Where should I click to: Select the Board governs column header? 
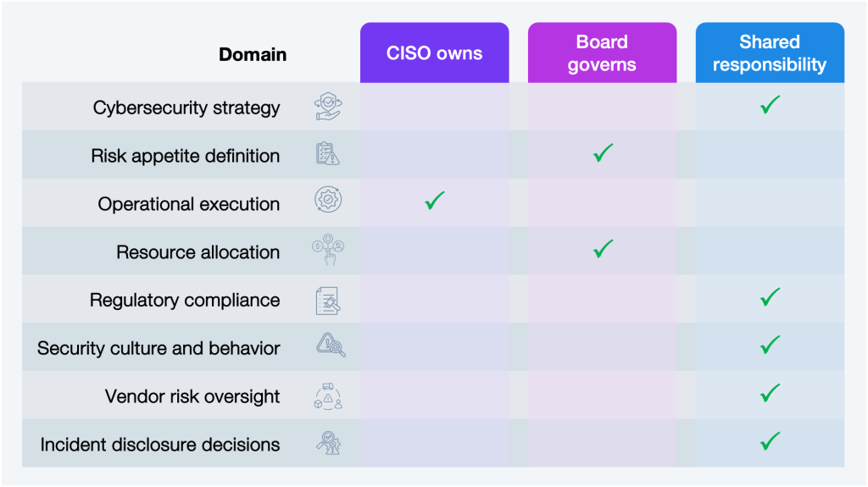click(603, 53)
